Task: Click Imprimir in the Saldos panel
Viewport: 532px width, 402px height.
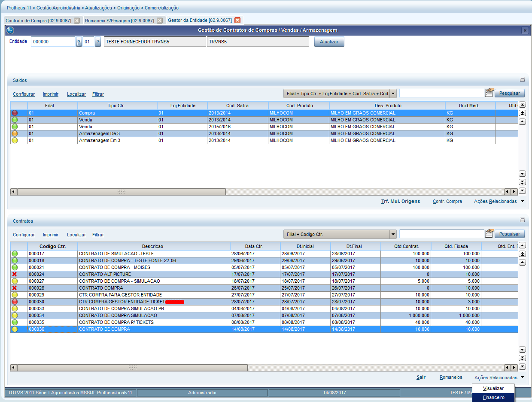Action: pyautogui.click(x=51, y=94)
